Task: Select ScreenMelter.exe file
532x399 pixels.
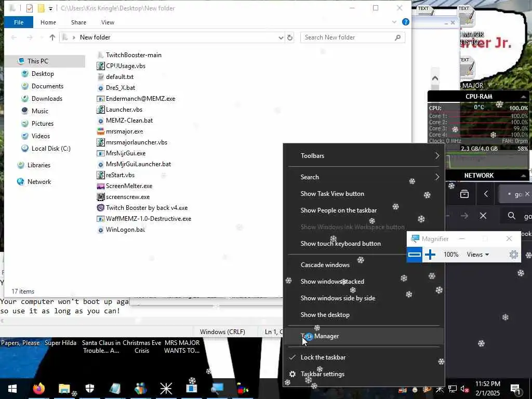Action: 129,186
